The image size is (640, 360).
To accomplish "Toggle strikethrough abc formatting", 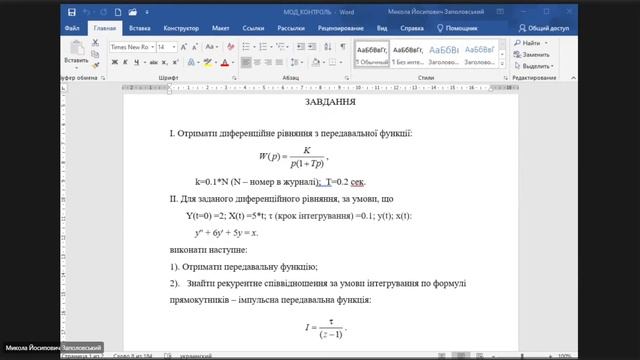I will [153, 62].
